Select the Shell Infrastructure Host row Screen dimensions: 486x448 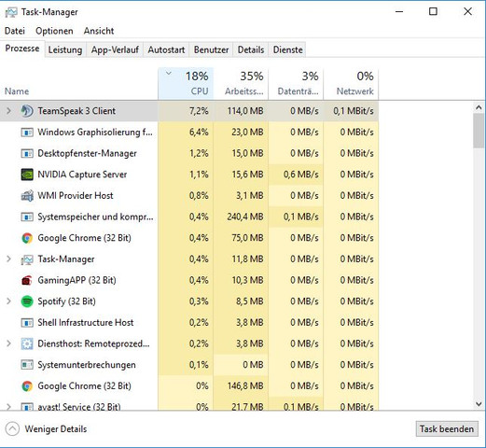pyautogui.click(x=189, y=323)
